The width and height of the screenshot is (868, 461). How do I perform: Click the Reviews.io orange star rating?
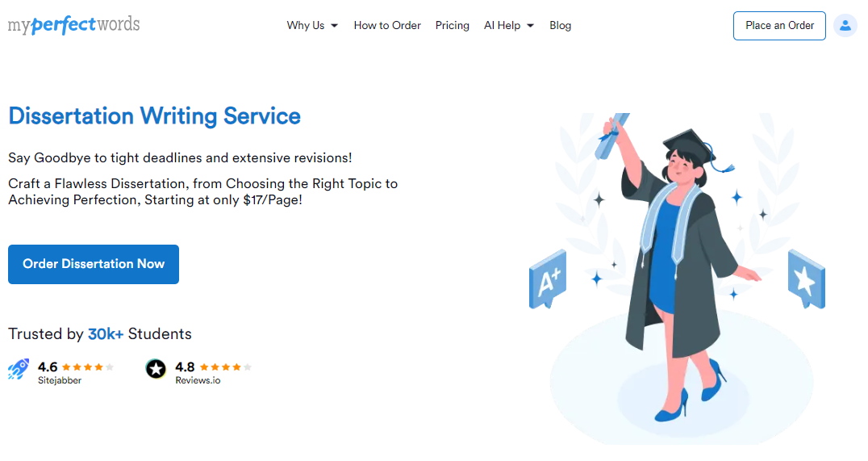click(x=225, y=367)
